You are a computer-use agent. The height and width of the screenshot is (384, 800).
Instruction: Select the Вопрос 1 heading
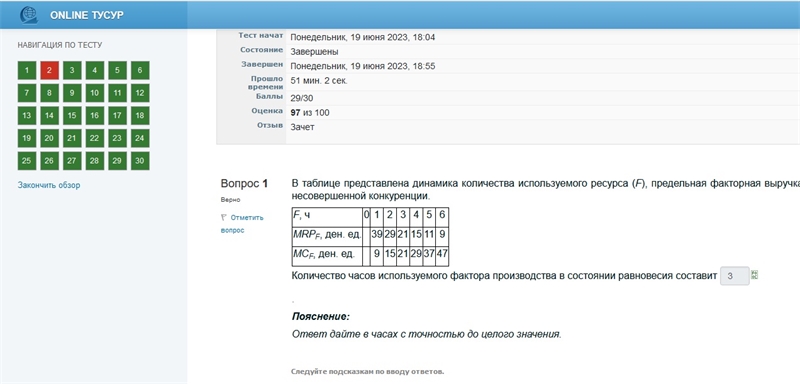tap(244, 184)
